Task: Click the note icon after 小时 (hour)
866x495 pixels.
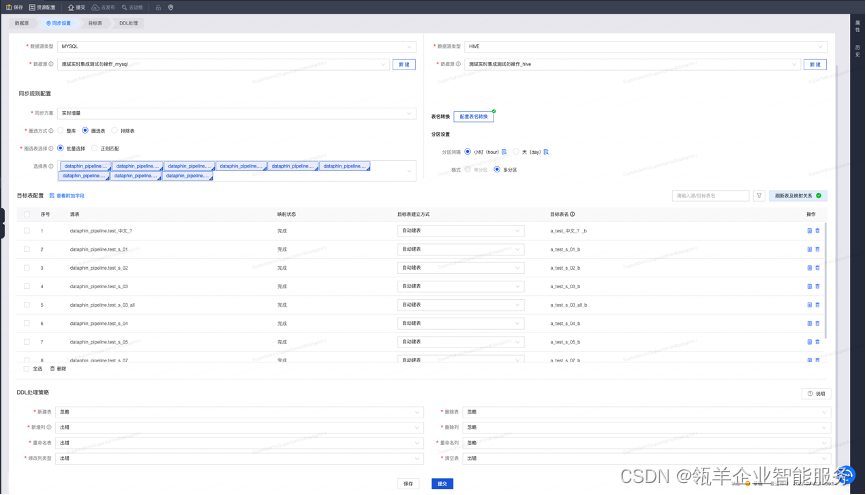Action: [x=504, y=151]
